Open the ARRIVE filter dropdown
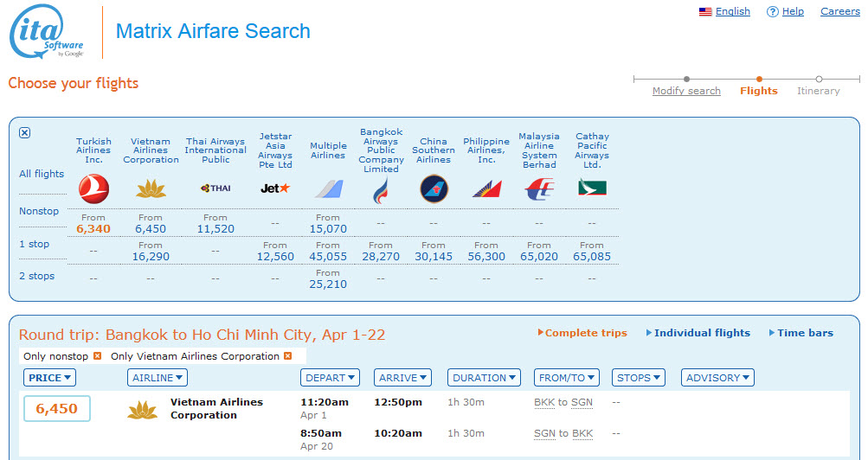Screen dimensions: 868x460 (x=403, y=378)
